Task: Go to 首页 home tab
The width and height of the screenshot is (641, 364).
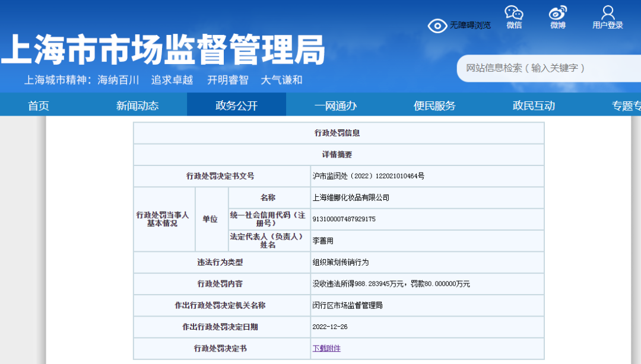Action: (x=39, y=106)
